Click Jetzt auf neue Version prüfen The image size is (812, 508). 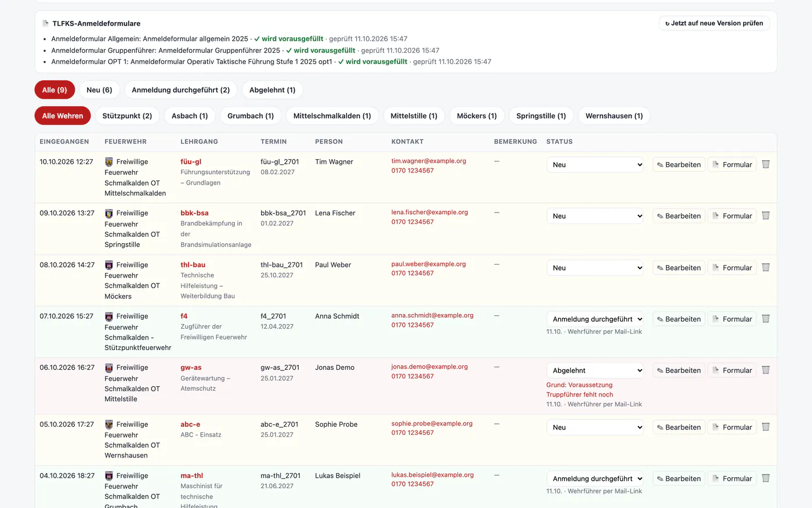pos(714,23)
